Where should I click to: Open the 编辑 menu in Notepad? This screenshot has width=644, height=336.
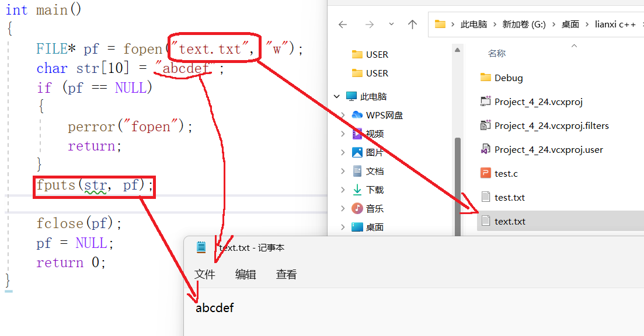tap(246, 275)
